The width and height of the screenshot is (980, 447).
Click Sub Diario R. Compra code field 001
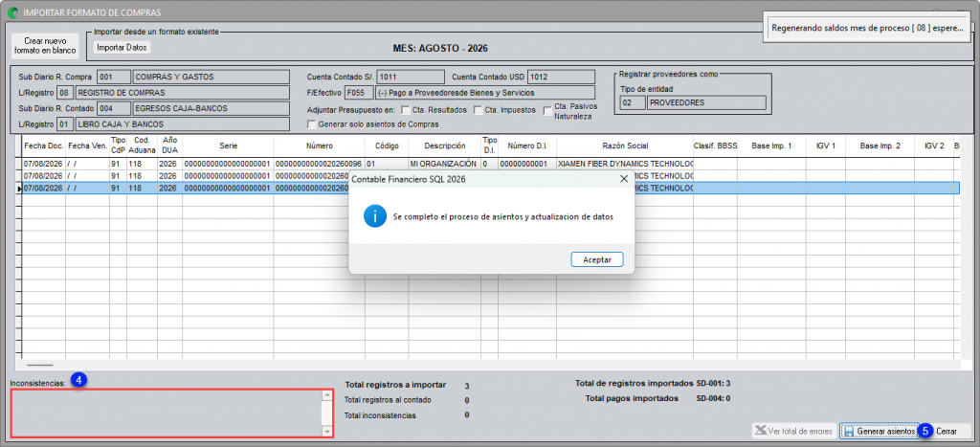[114, 77]
